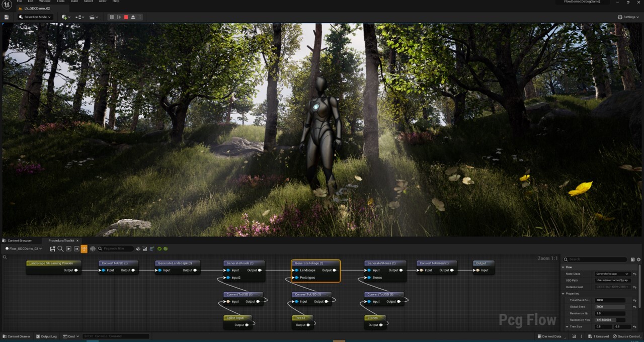Click the green refresh circular icon
This screenshot has height=342, width=644.
[x=159, y=248]
